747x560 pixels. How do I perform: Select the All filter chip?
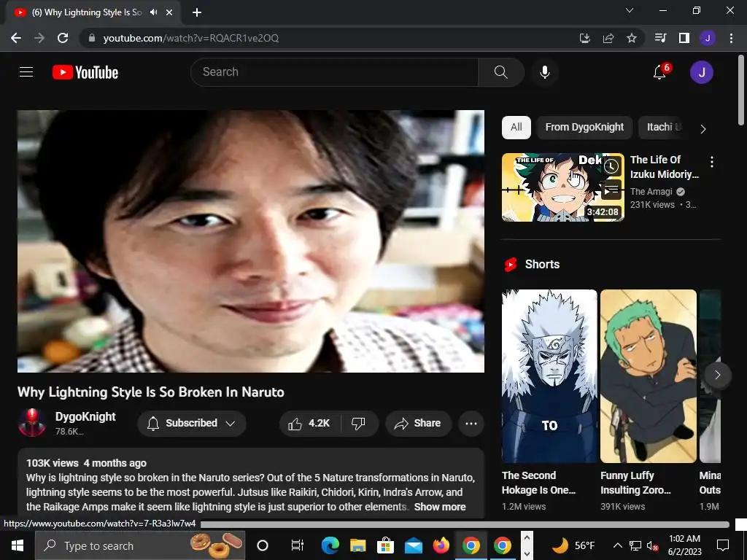[516, 127]
